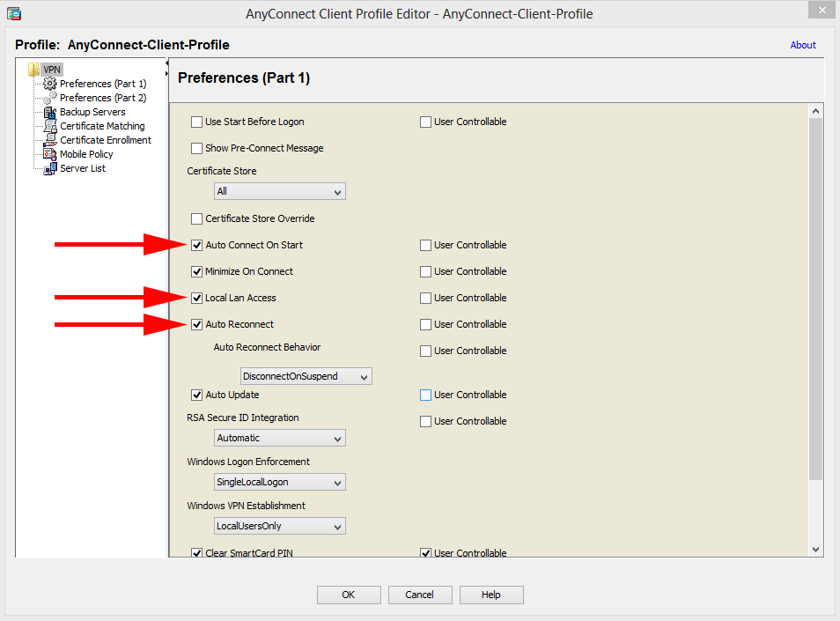
Task: Check User Controllable for Auto Connect On Start
Action: coord(425,246)
